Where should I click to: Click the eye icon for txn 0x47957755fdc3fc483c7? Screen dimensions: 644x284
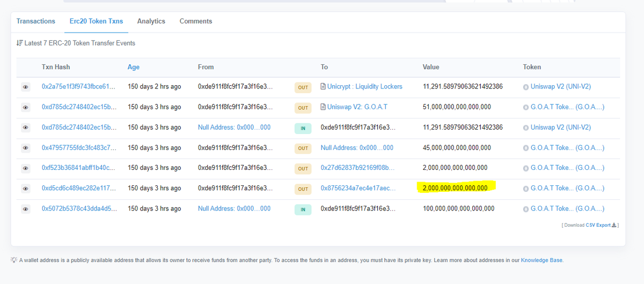pyautogui.click(x=26, y=148)
